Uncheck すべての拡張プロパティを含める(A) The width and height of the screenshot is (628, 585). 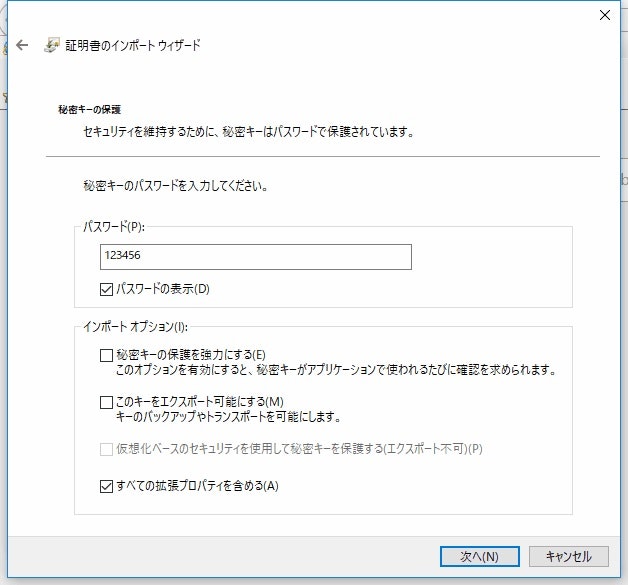point(106,486)
